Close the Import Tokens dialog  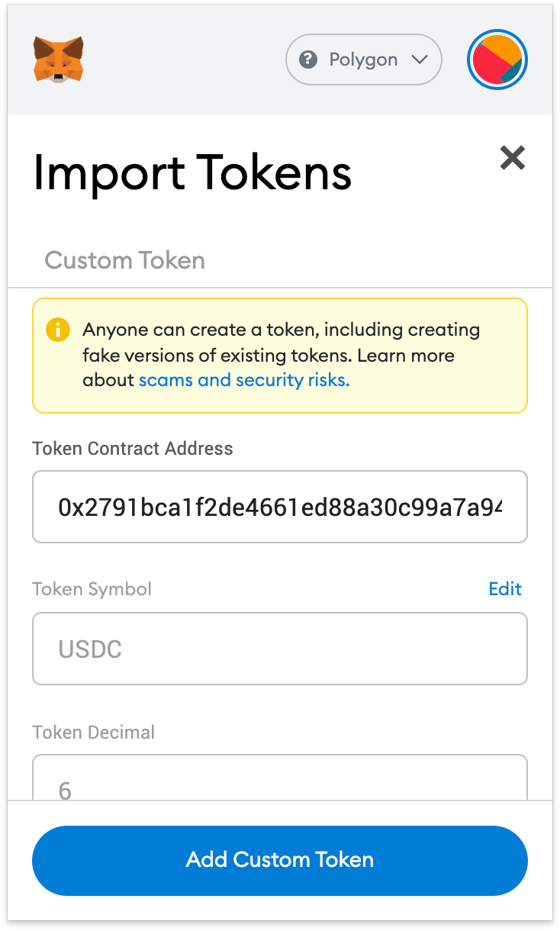pos(512,158)
